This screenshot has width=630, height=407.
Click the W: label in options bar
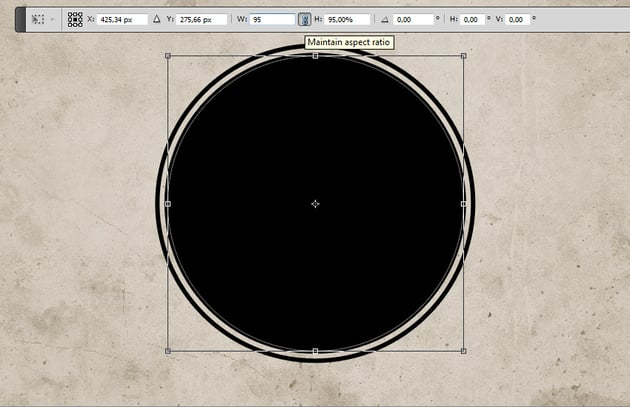[241, 19]
